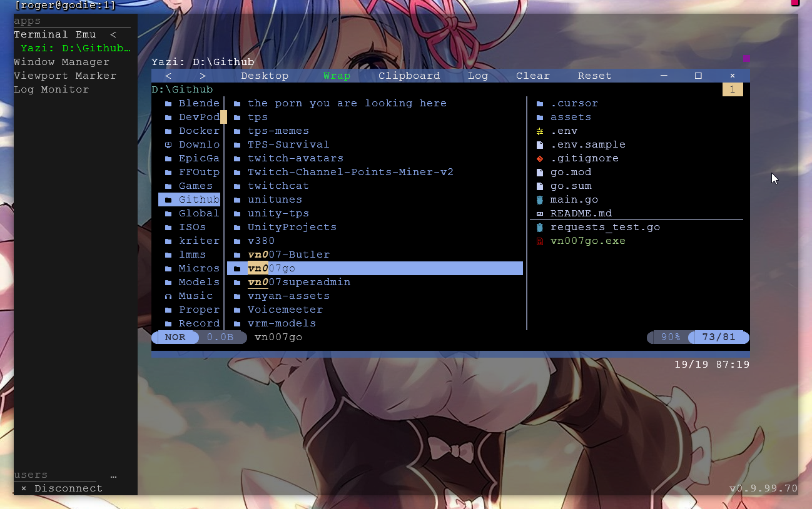
Task: Select the Github folder in parent pane
Action: [x=189, y=199]
